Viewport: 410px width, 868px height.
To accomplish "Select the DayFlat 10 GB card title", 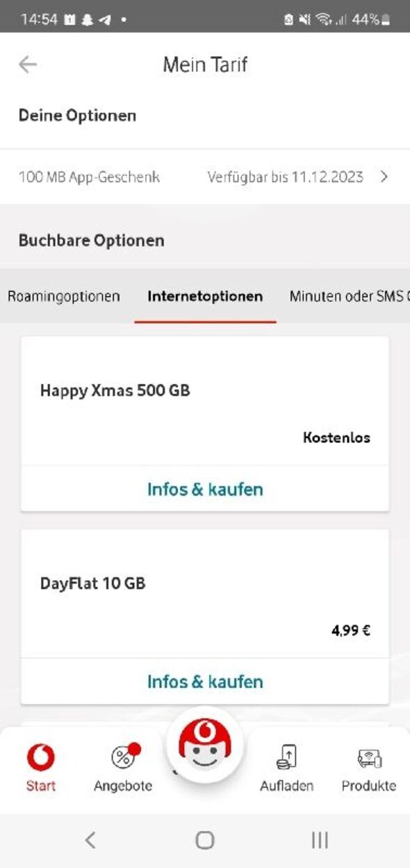I will point(92,584).
